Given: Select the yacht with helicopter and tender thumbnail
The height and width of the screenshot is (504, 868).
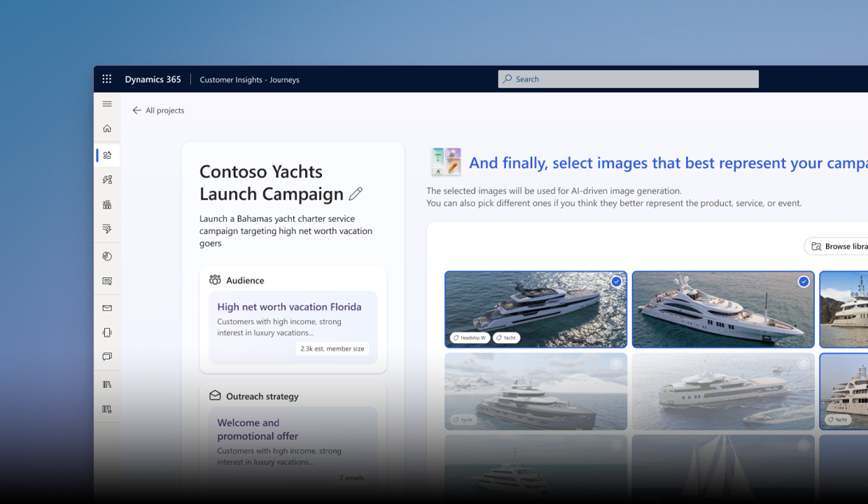Looking at the screenshot, I should (723, 391).
